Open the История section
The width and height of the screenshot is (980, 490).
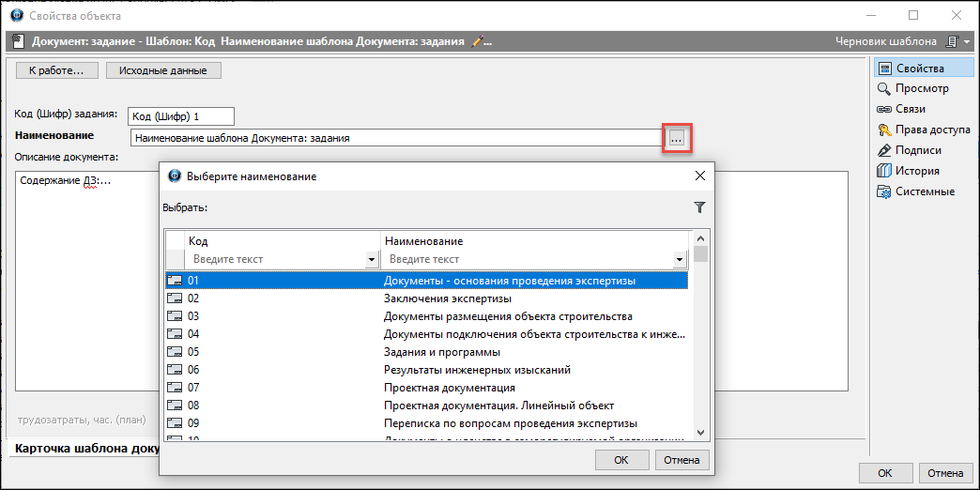pyautogui.click(x=917, y=171)
